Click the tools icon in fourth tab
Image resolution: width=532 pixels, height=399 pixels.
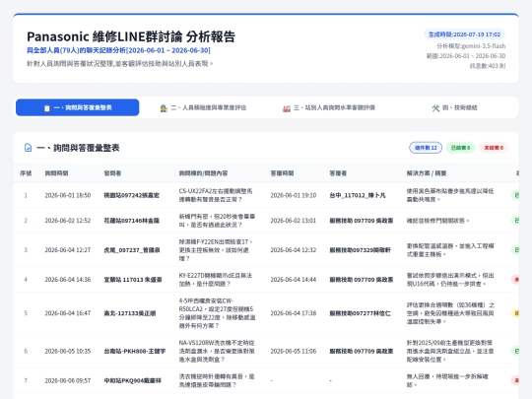tap(435, 108)
